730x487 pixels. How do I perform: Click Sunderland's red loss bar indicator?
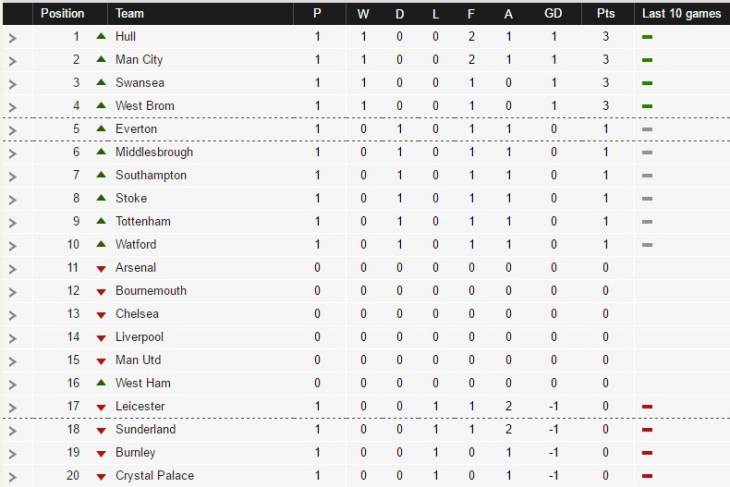point(647,430)
